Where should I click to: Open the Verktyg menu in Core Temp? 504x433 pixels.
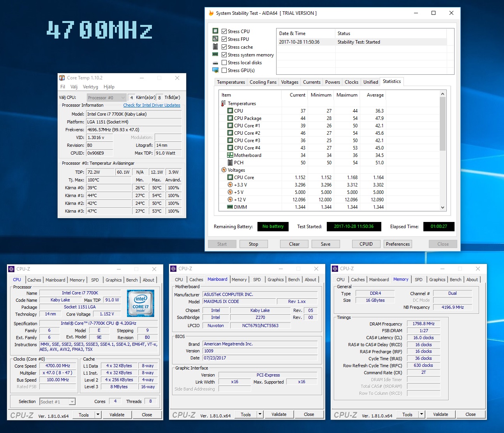click(90, 87)
